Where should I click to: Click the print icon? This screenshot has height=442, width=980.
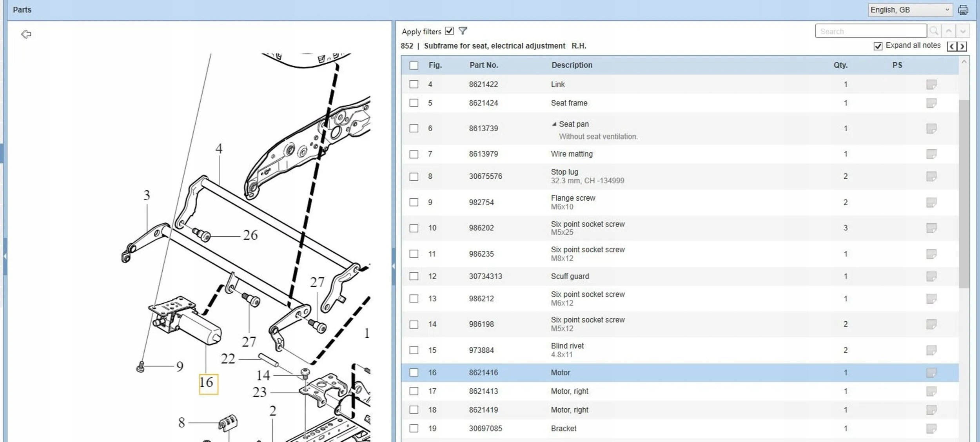tap(963, 10)
